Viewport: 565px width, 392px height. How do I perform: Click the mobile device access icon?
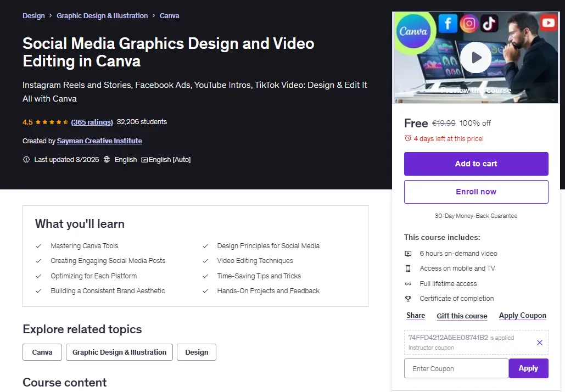tap(408, 268)
